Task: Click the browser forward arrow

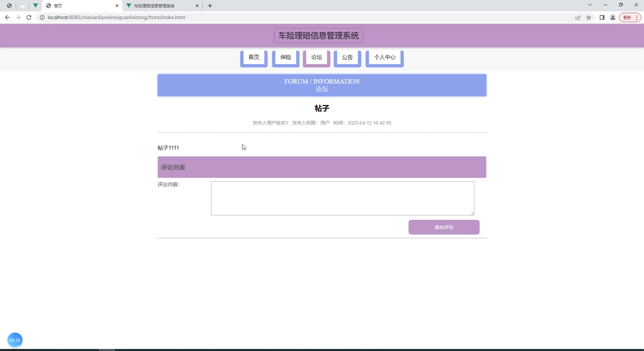Action: (x=18, y=17)
